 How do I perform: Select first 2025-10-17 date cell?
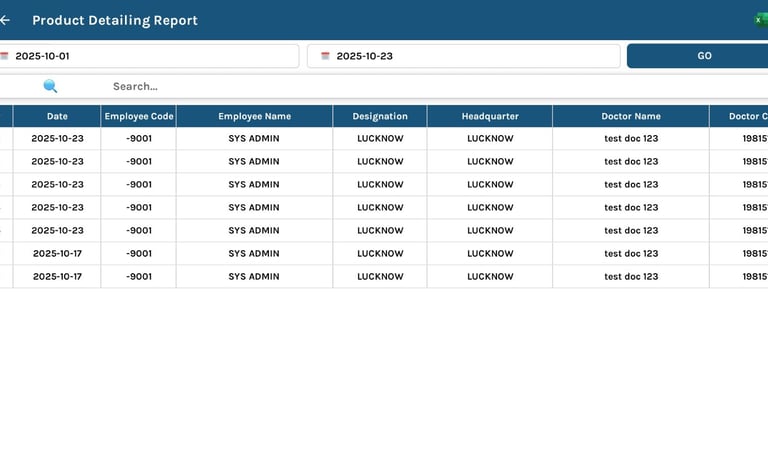(x=57, y=253)
